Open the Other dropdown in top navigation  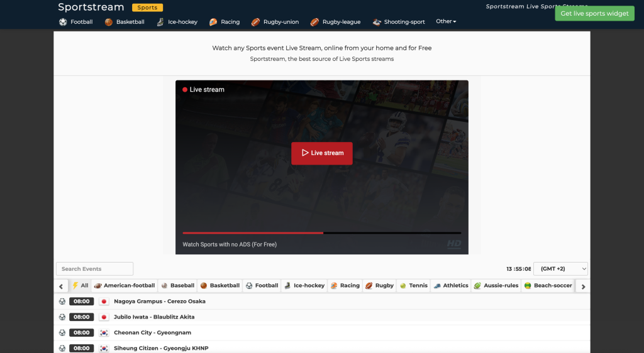tap(446, 21)
